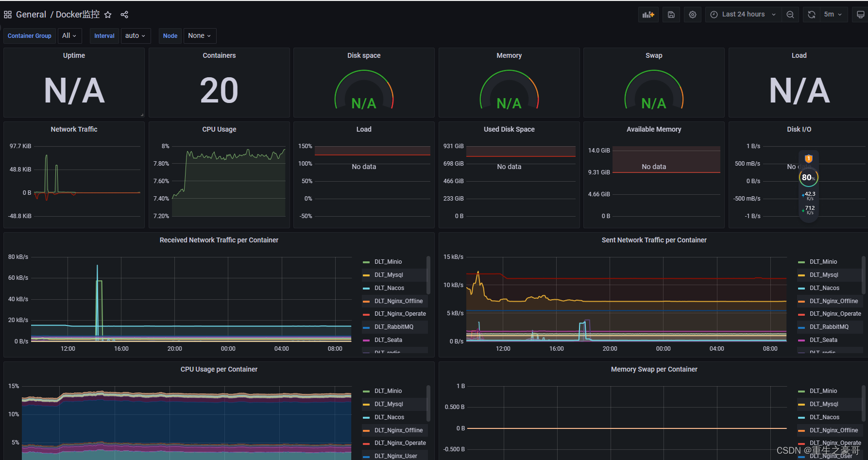Open the 5m refresh interval dropdown
868x460 pixels.
click(834, 15)
